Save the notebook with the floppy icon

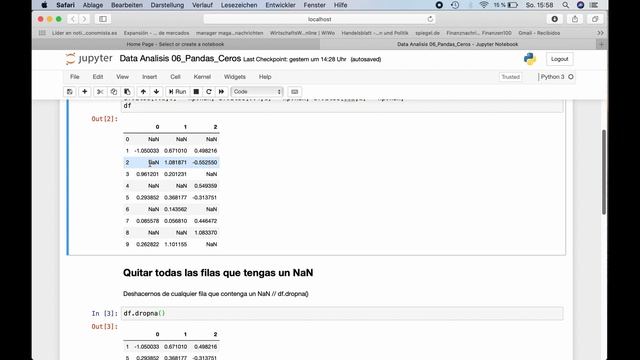click(x=70, y=92)
